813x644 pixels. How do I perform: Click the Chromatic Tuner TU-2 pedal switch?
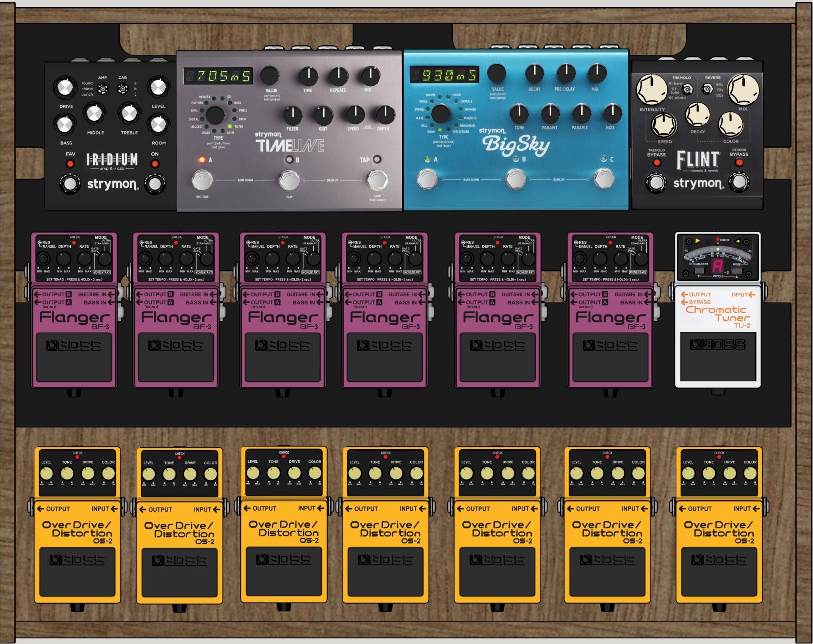coord(717,357)
